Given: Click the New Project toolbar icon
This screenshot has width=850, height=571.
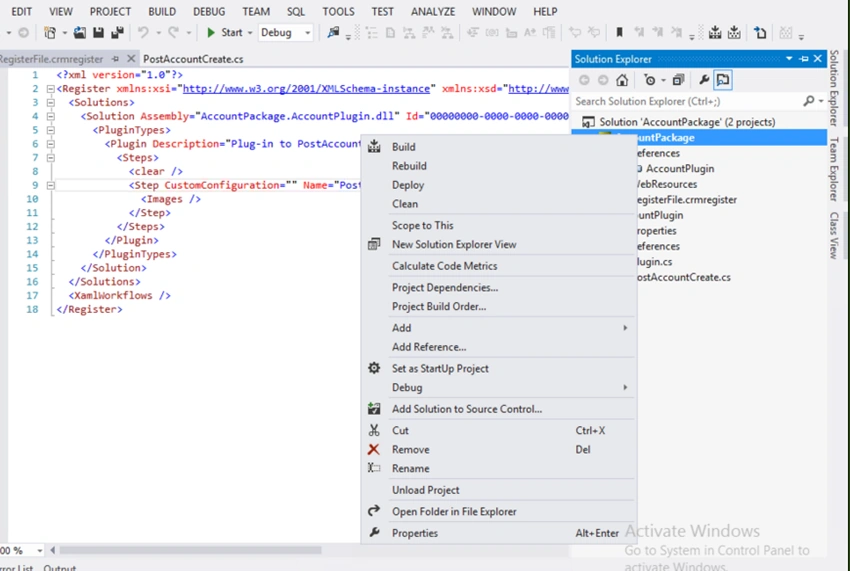Looking at the screenshot, I should point(50,33).
